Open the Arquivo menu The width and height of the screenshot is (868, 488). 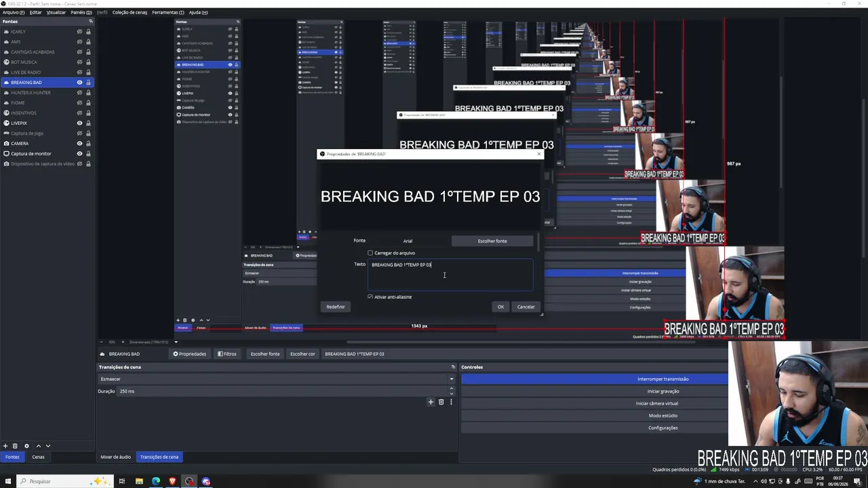point(13,12)
